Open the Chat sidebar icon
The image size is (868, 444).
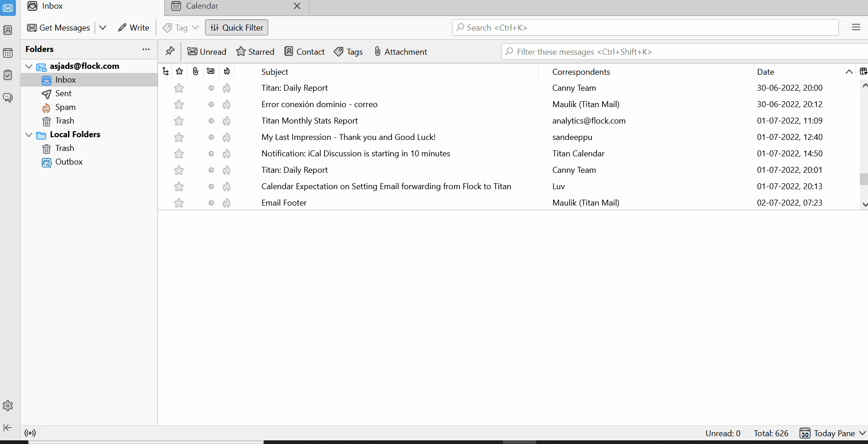[x=8, y=98]
